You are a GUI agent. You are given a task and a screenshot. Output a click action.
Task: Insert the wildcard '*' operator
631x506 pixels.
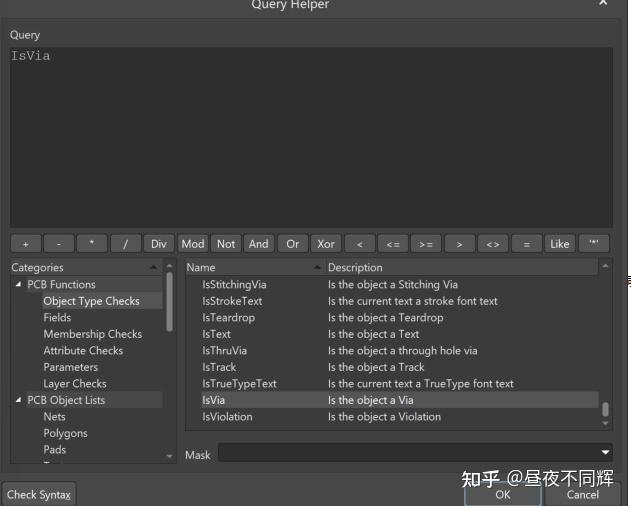(594, 244)
